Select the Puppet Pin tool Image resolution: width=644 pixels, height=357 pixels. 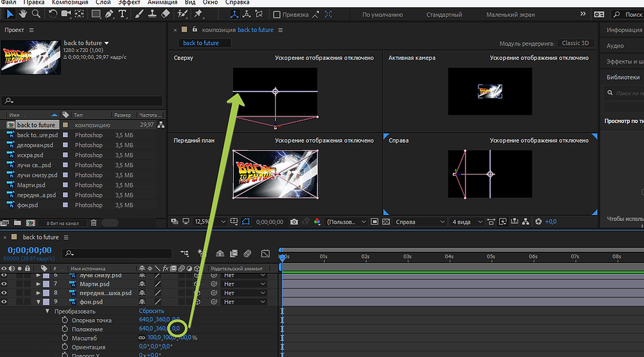[x=198, y=14]
